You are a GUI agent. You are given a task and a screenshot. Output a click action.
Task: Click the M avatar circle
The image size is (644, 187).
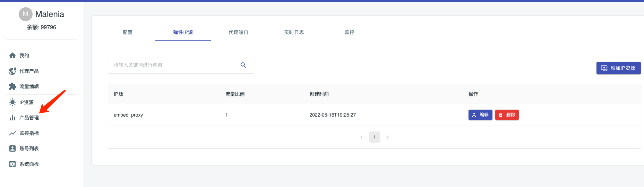(25, 14)
